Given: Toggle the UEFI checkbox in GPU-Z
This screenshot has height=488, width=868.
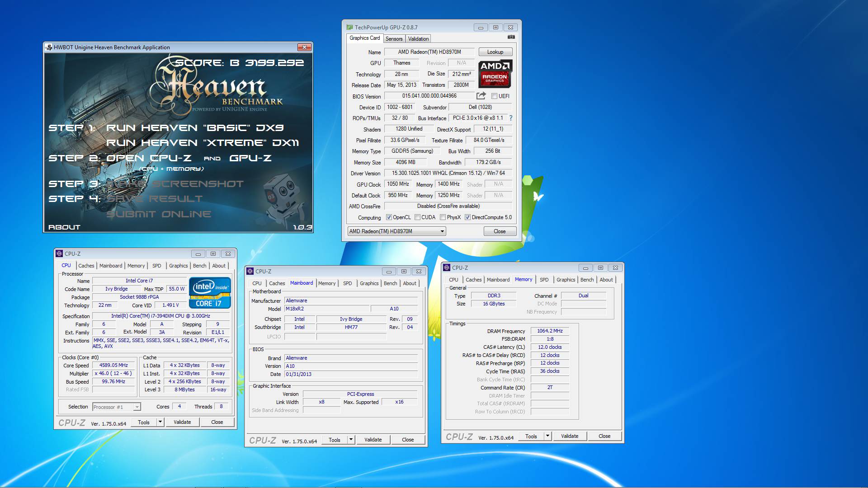Looking at the screenshot, I should [x=494, y=96].
